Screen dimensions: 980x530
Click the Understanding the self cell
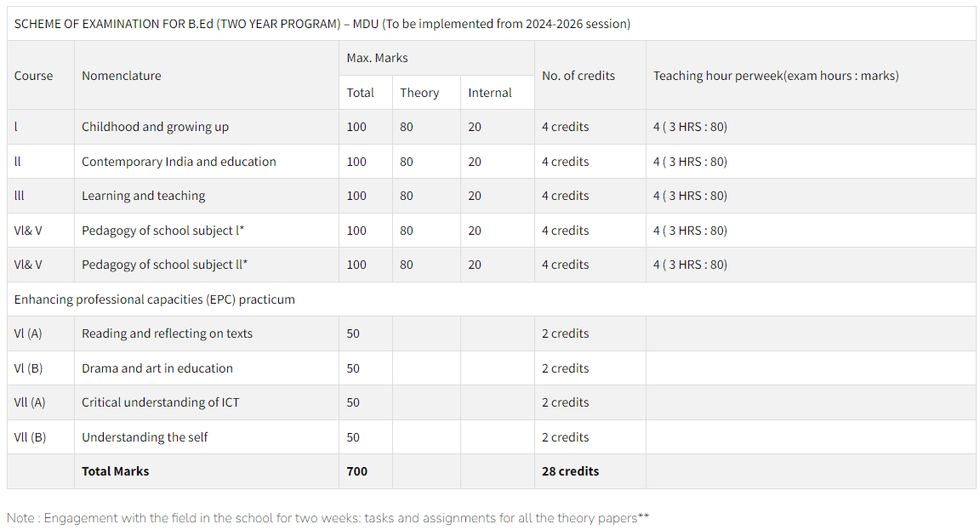pyautogui.click(x=206, y=437)
